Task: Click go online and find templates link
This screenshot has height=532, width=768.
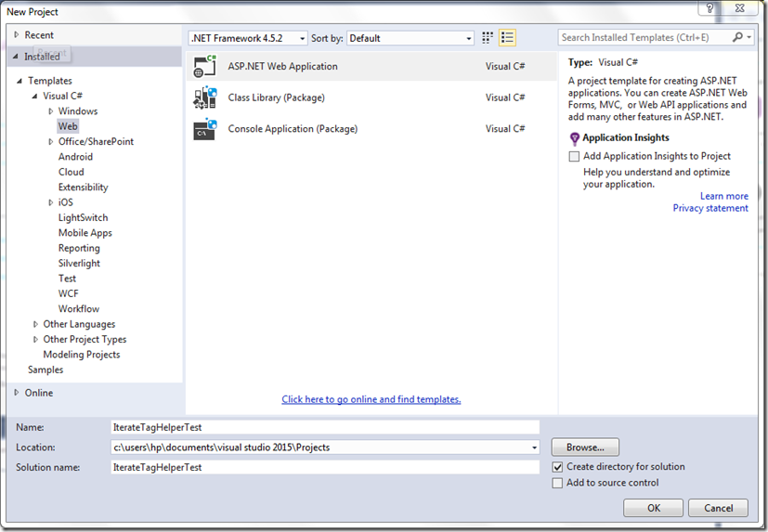Action: [x=371, y=399]
